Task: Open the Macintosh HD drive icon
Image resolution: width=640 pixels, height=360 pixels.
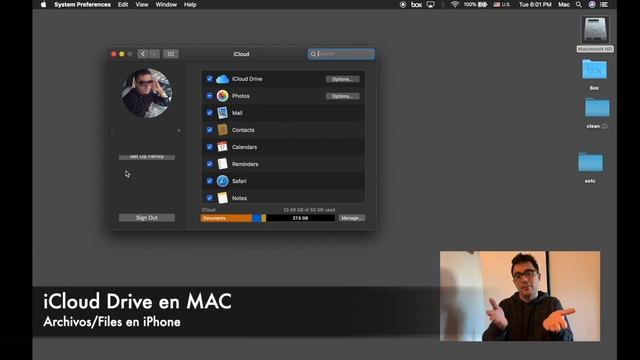Action: pyautogui.click(x=595, y=30)
